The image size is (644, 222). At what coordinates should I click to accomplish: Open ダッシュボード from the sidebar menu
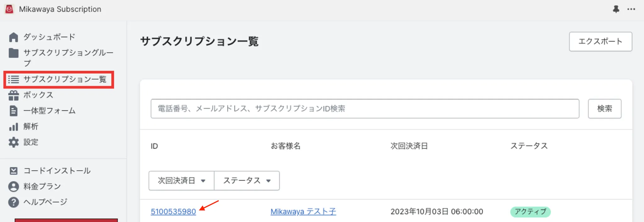coord(49,37)
